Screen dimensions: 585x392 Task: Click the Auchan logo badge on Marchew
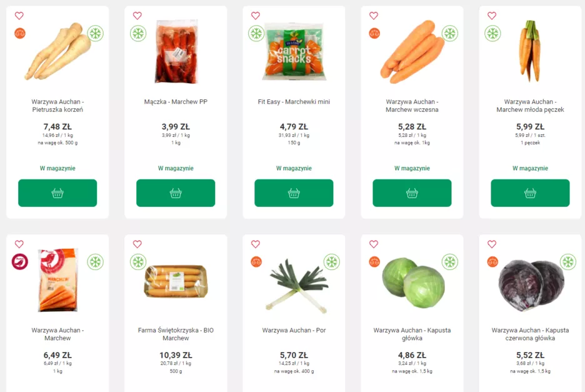click(19, 262)
